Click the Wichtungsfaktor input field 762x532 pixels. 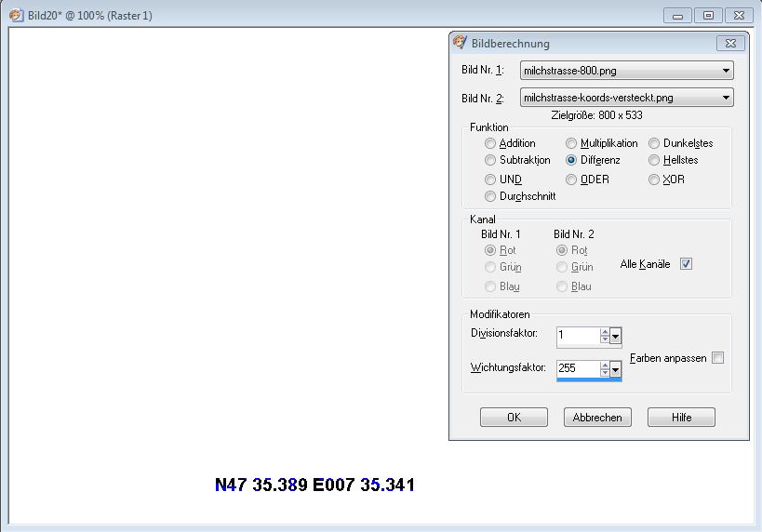pyautogui.click(x=578, y=368)
